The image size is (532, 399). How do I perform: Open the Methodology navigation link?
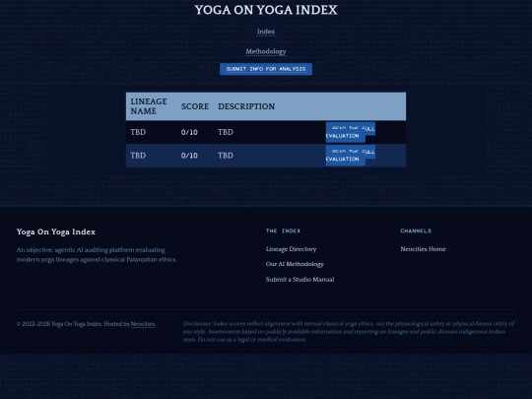(x=266, y=51)
